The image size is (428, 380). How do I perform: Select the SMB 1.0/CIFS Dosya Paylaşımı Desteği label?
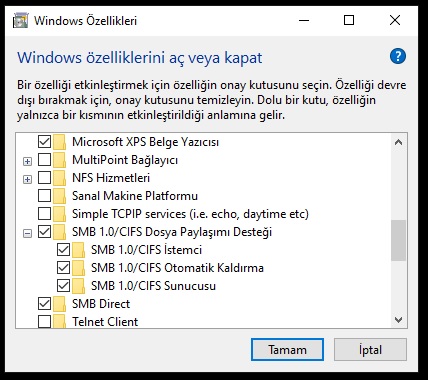[x=172, y=232]
